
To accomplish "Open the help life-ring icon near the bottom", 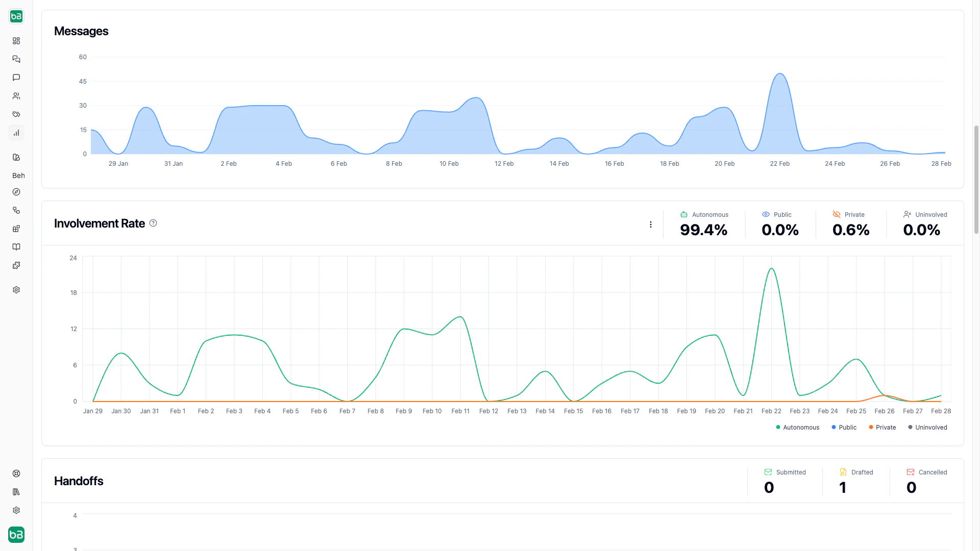I will [x=16, y=473].
